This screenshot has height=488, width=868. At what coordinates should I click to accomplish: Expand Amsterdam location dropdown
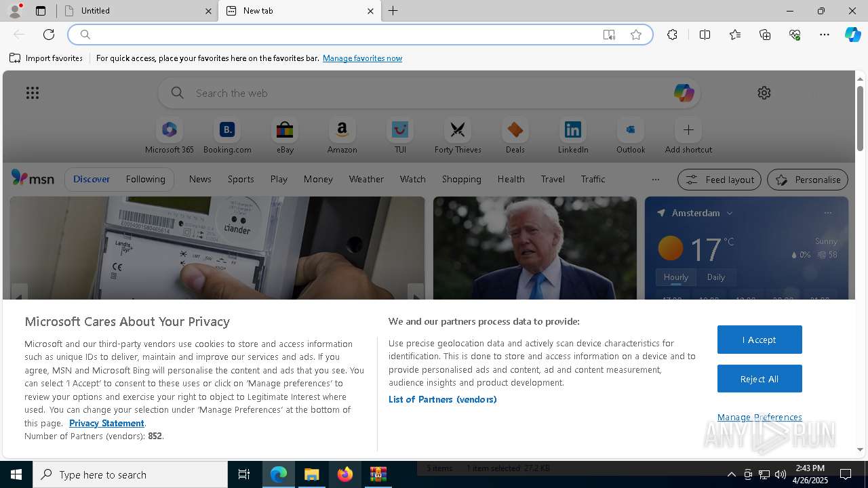730,213
